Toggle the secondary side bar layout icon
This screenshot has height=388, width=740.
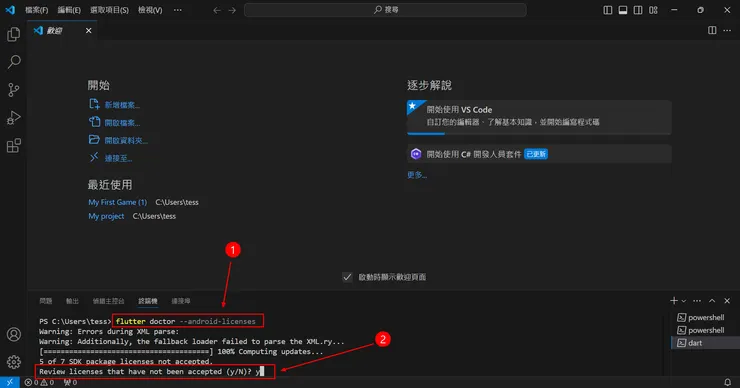point(638,10)
